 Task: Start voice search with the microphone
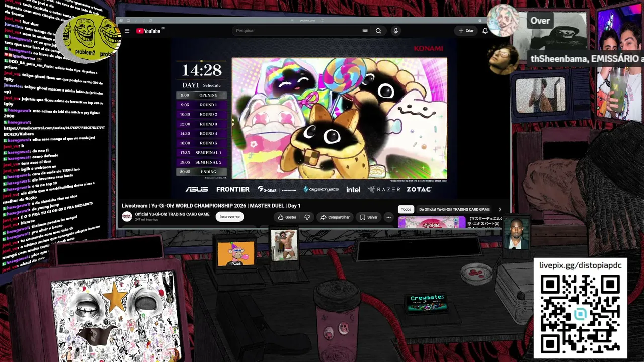[x=396, y=31]
